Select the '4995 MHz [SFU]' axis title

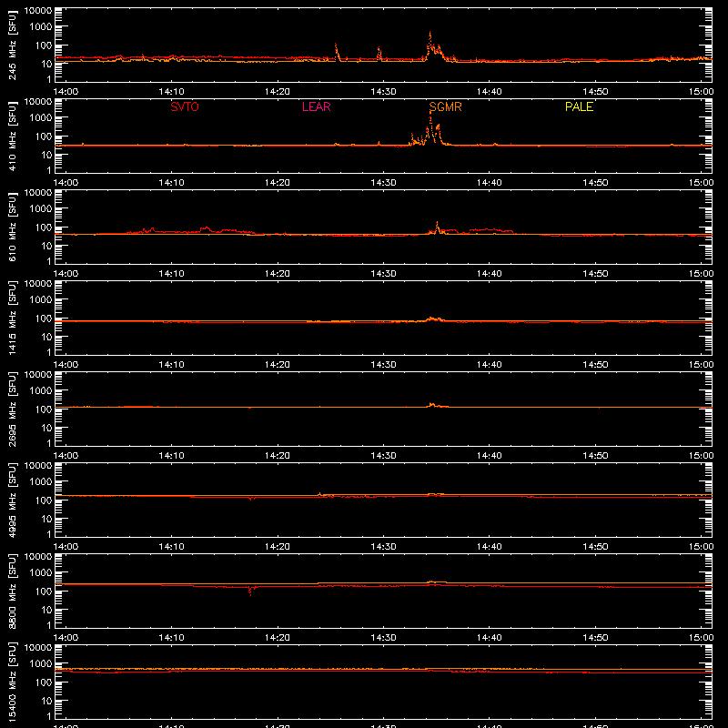12,500
